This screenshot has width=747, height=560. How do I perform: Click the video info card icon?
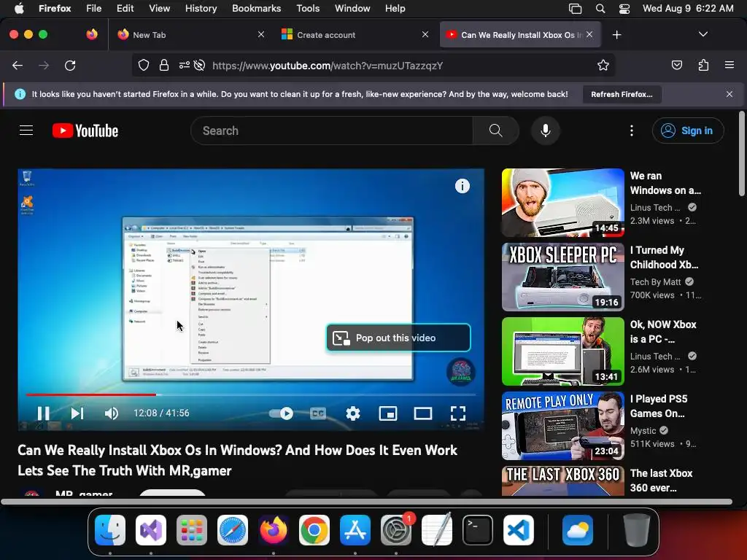[462, 186]
